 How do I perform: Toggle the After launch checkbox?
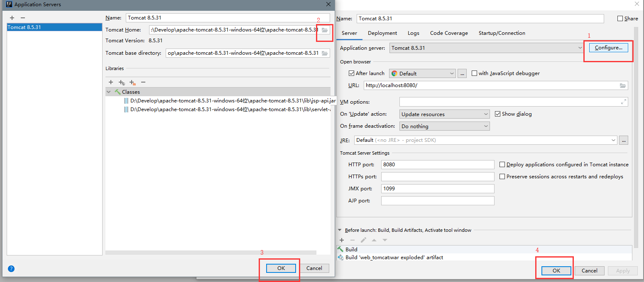click(352, 73)
